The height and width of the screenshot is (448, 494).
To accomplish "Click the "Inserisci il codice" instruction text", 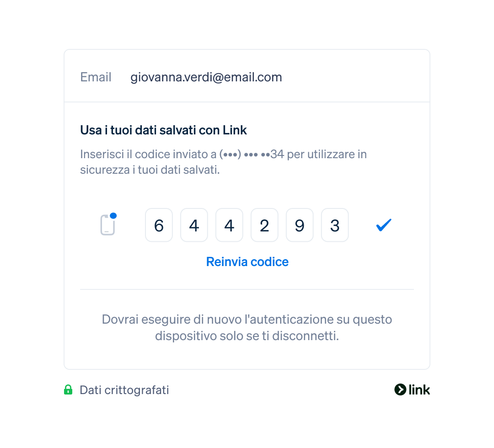I will click(x=223, y=162).
